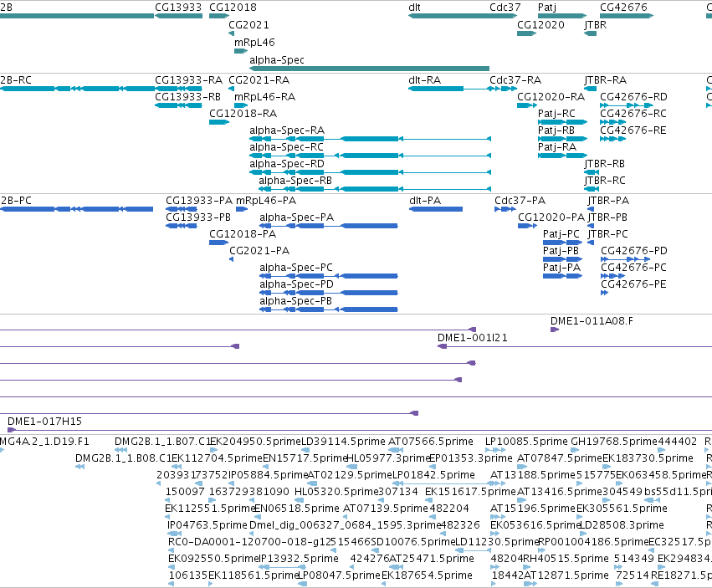Screen dimensions: 712x588
Task: Click the alpha-Spec-RB transcript label
Action: pyautogui.click(x=295, y=181)
